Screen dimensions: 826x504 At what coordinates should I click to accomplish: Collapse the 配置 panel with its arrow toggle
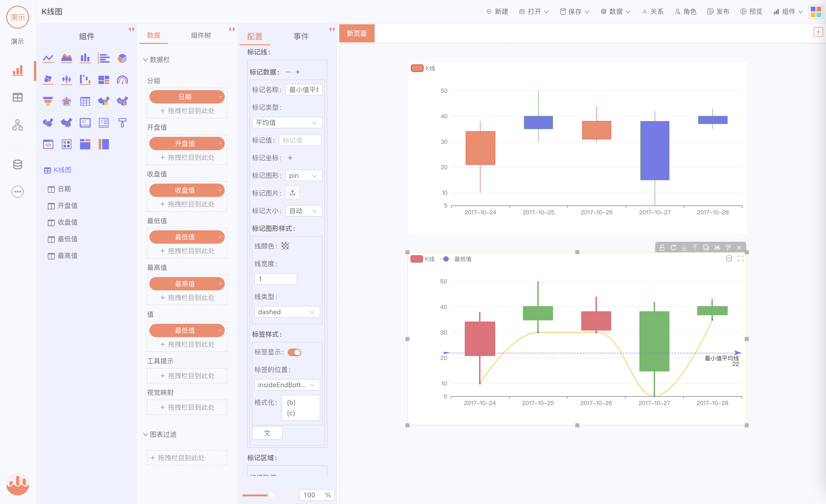[332, 30]
